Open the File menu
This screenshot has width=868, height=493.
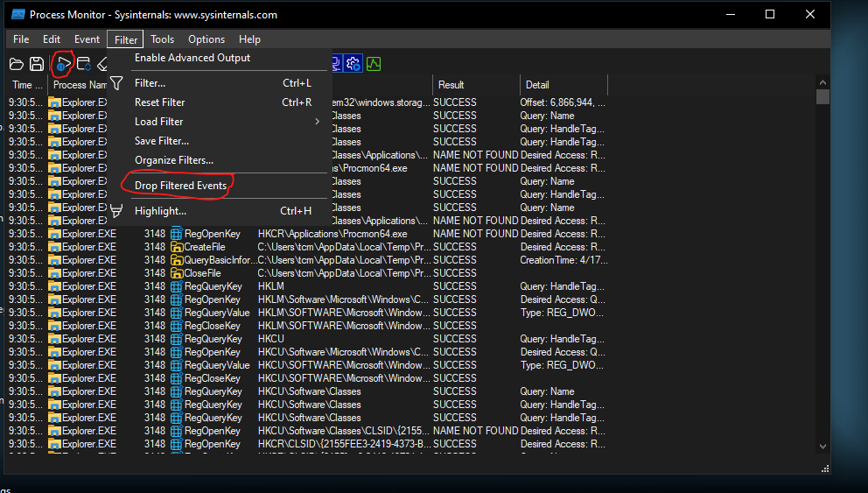(21, 39)
